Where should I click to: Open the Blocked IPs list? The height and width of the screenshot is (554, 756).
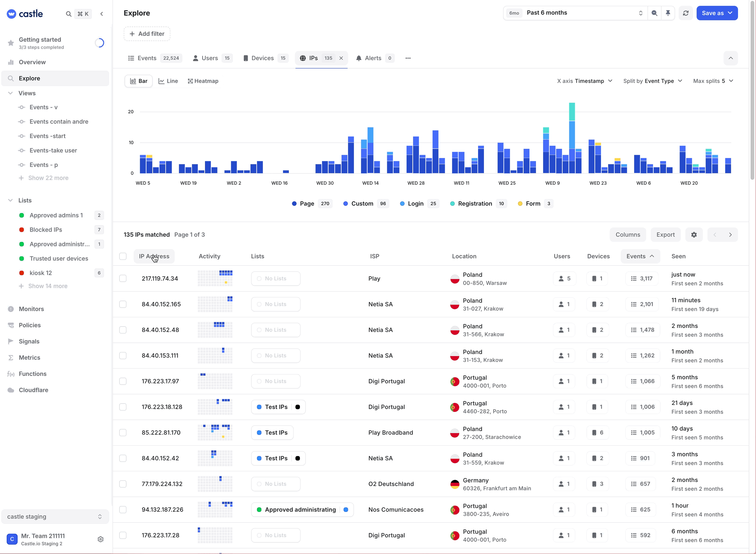coord(46,230)
